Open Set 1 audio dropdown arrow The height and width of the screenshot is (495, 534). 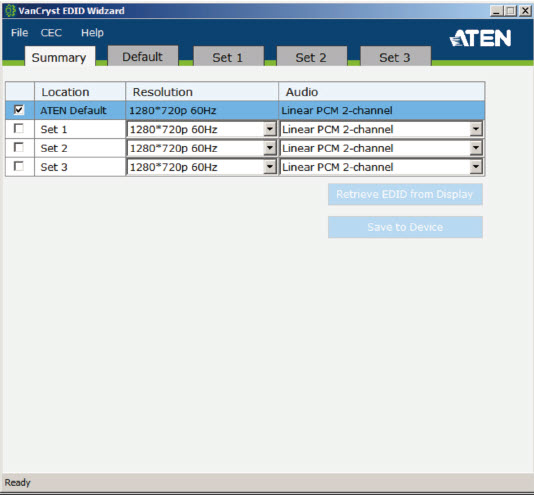point(476,129)
